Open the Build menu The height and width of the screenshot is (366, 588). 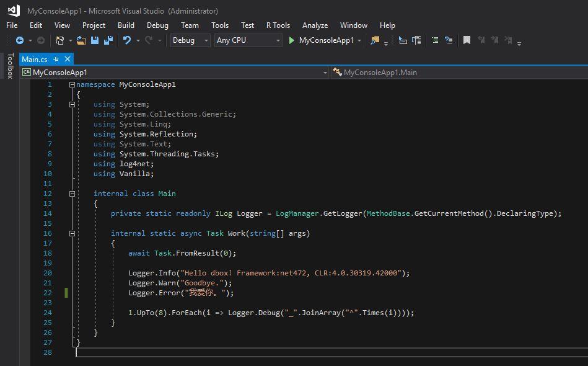click(x=126, y=25)
